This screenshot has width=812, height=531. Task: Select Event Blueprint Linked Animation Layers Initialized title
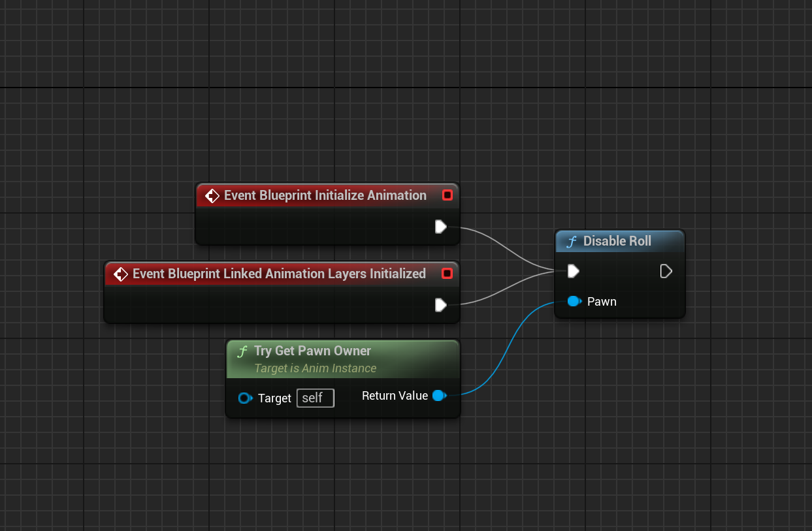click(279, 274)
